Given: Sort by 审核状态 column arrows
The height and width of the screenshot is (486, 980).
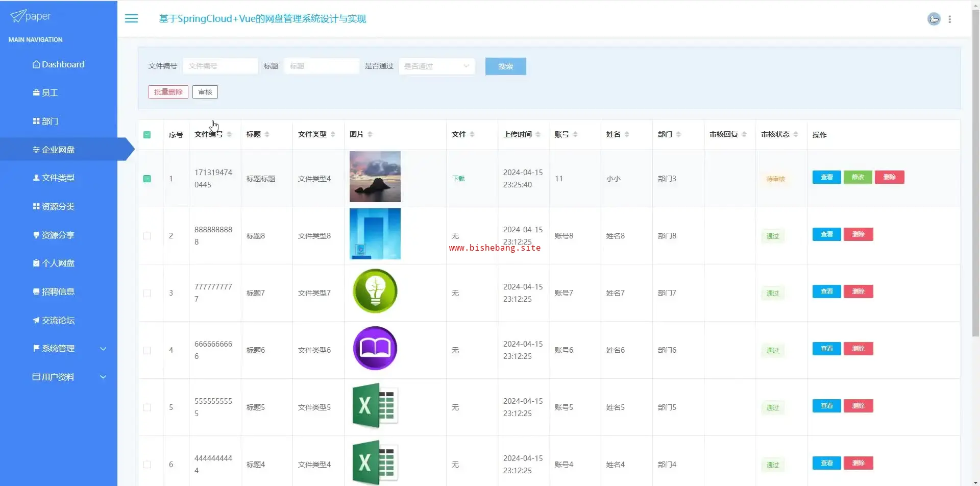Looking at the screenshot, I should click(x=796, y=134).
